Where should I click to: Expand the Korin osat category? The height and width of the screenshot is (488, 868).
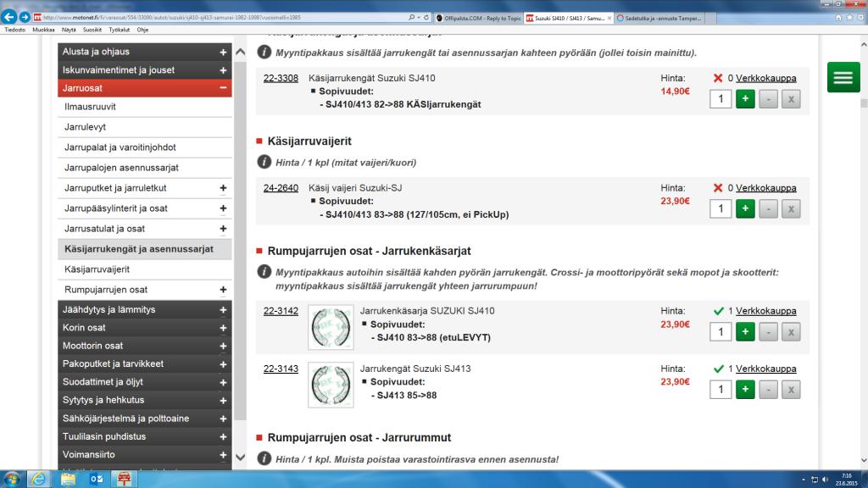point(223,328)
